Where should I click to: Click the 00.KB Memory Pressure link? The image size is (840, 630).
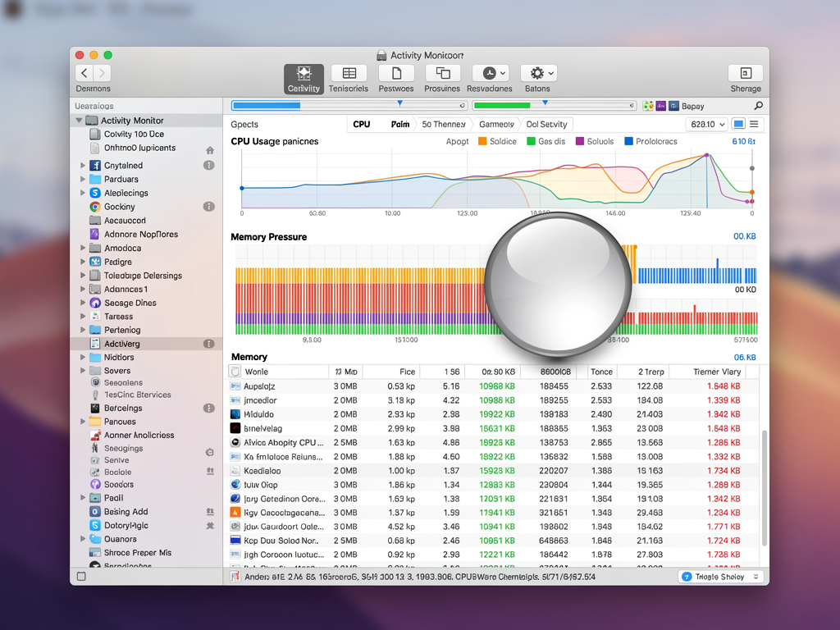pos(745,236)
